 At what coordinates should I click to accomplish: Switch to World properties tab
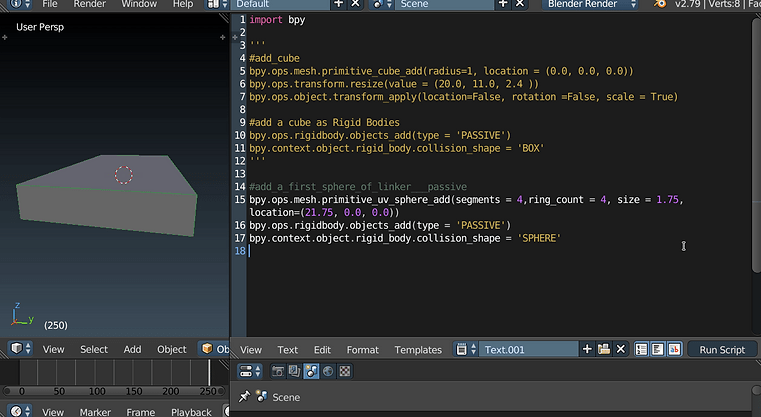tap(328, 371)
